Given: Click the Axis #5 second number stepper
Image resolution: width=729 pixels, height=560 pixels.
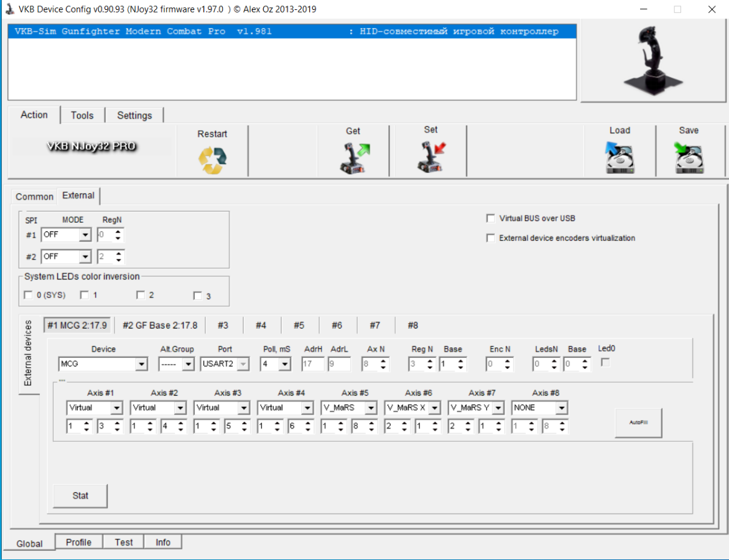Looking at the screenshot, I should (364, 426).
